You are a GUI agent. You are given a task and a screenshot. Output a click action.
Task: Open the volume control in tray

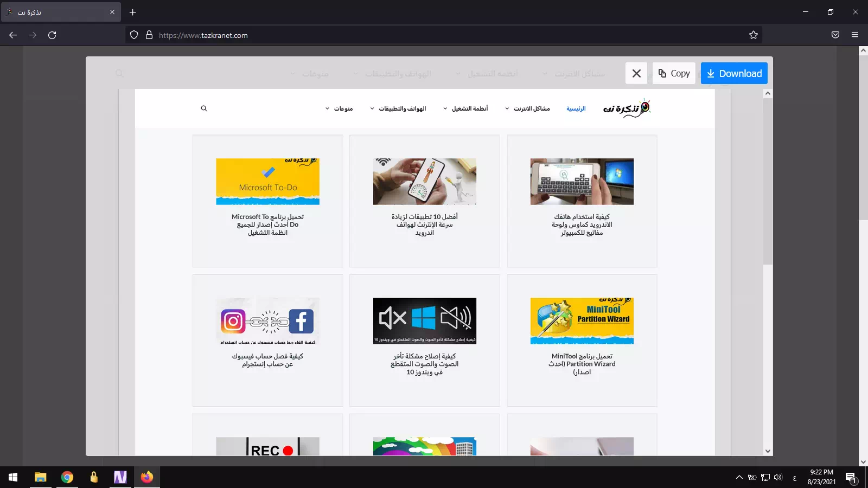tap(778, 477)
